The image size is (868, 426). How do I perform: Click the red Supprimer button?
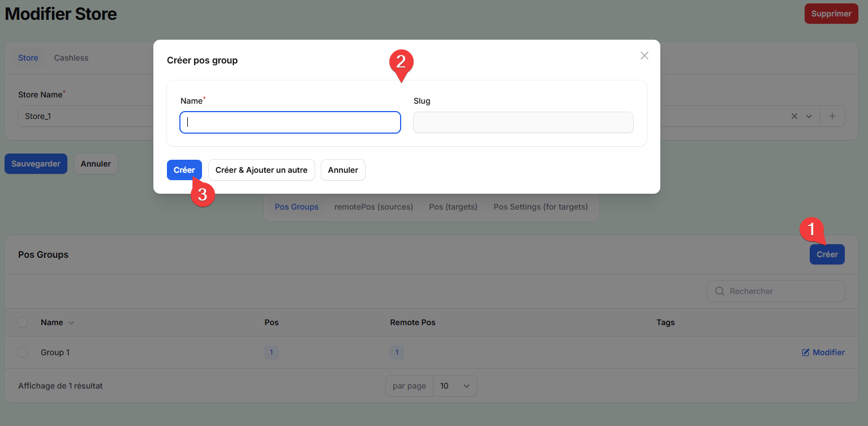(x=831, y=14)
